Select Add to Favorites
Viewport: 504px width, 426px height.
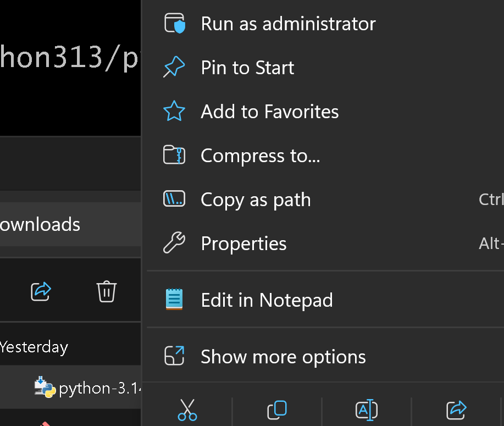point(269,112)
